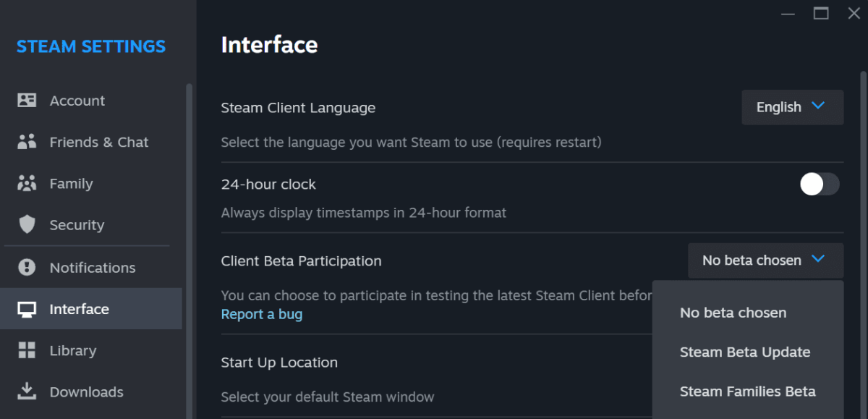The image size is (868, 419).
Task: Click the 'Start Up Location' label
Action: 279,363
